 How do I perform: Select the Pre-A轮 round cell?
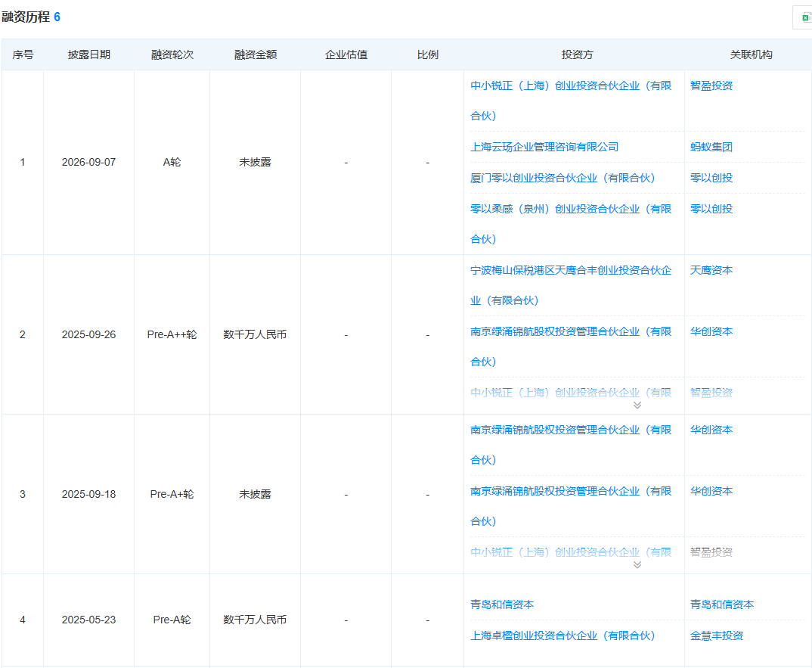(172, 620)
